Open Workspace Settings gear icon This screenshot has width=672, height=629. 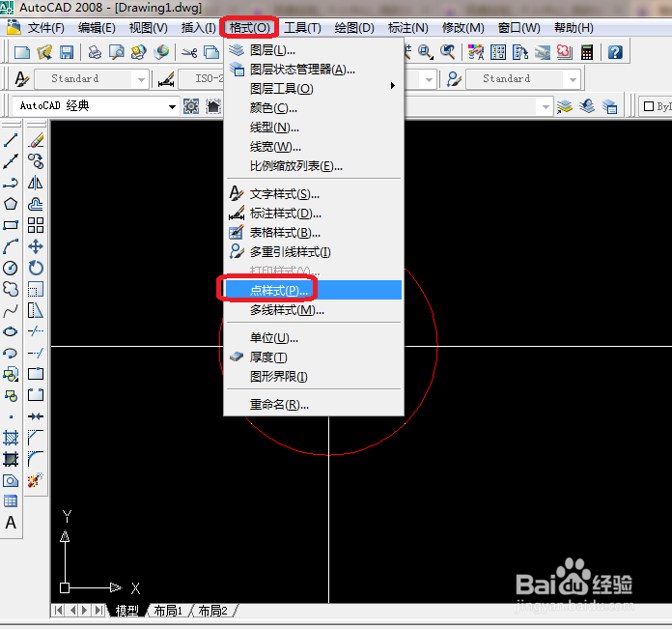tap(191, 106)
